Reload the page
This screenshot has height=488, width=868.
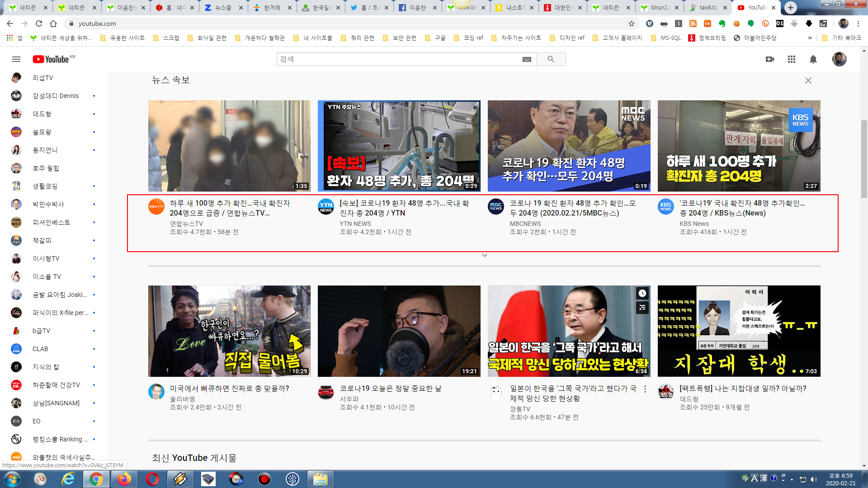(x=39, y=23)
